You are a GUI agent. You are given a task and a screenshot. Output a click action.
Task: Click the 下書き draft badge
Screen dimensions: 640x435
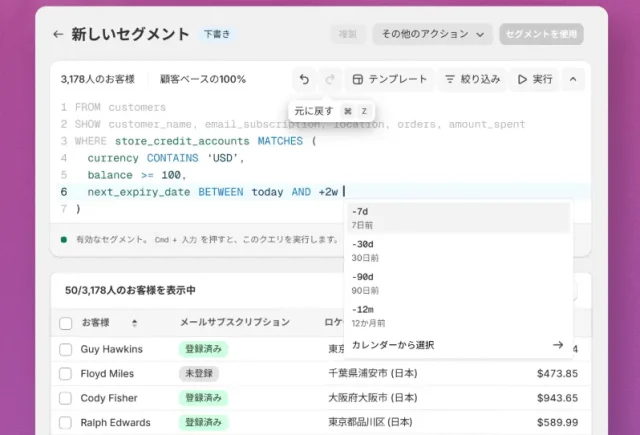217,34
